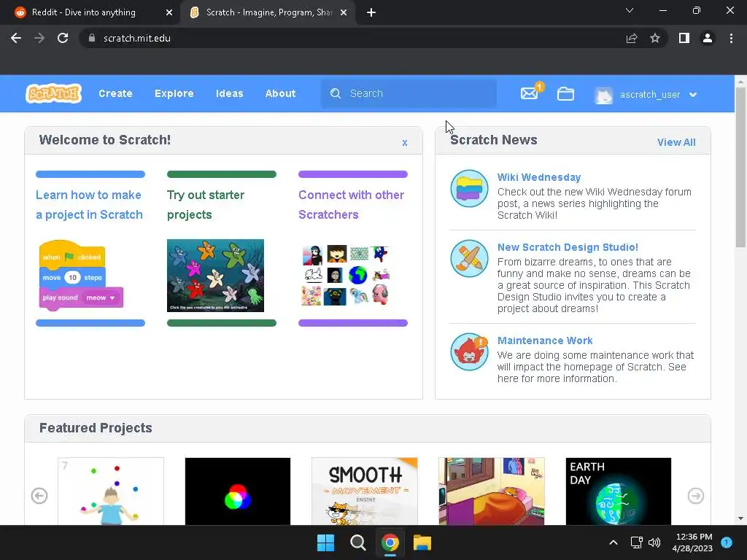The height and width of the screenshot is (560, 747).
Task: Click View All news link
Action: tap(676, 142)
